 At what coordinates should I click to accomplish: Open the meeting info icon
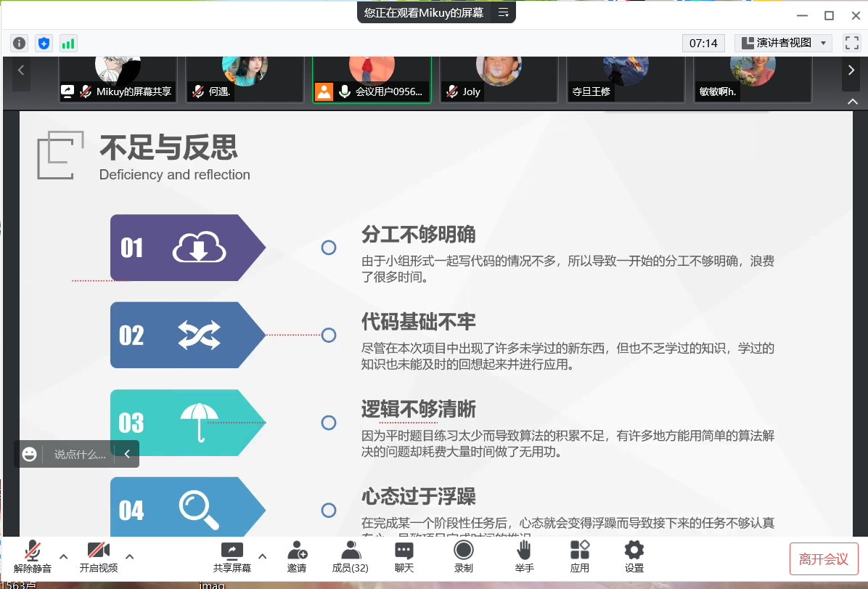pos(19,43)
